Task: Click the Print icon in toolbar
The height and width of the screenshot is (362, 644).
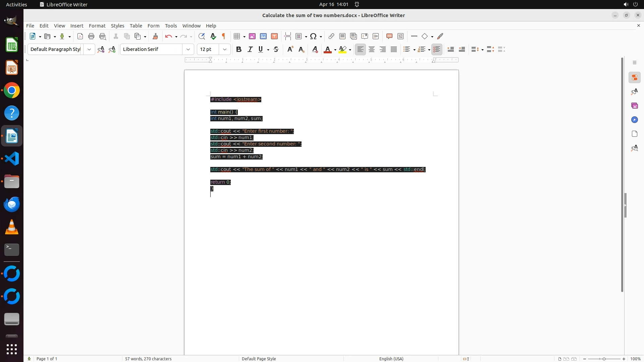Action: [x=91, y=36]
